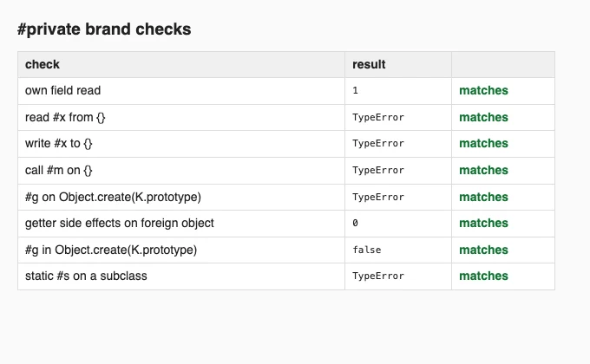
Task: Click TypeError result for 'read #x from {}'
Action: [378, 117]
